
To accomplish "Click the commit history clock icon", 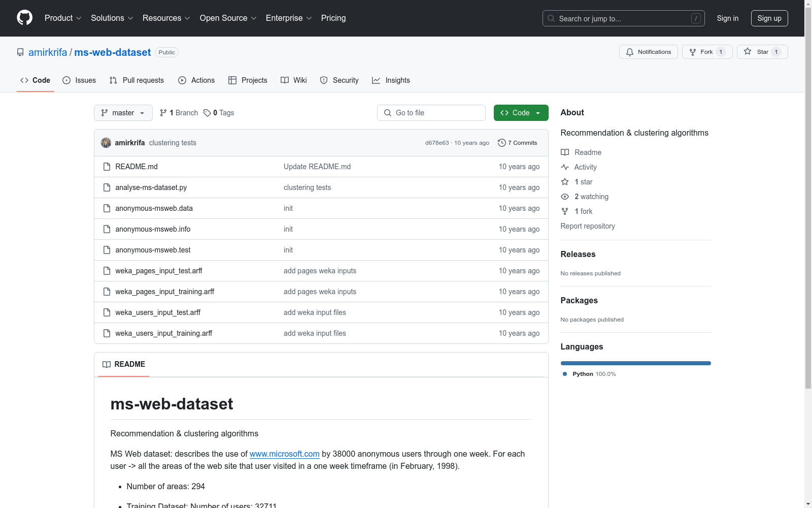I will coord(502,143).
